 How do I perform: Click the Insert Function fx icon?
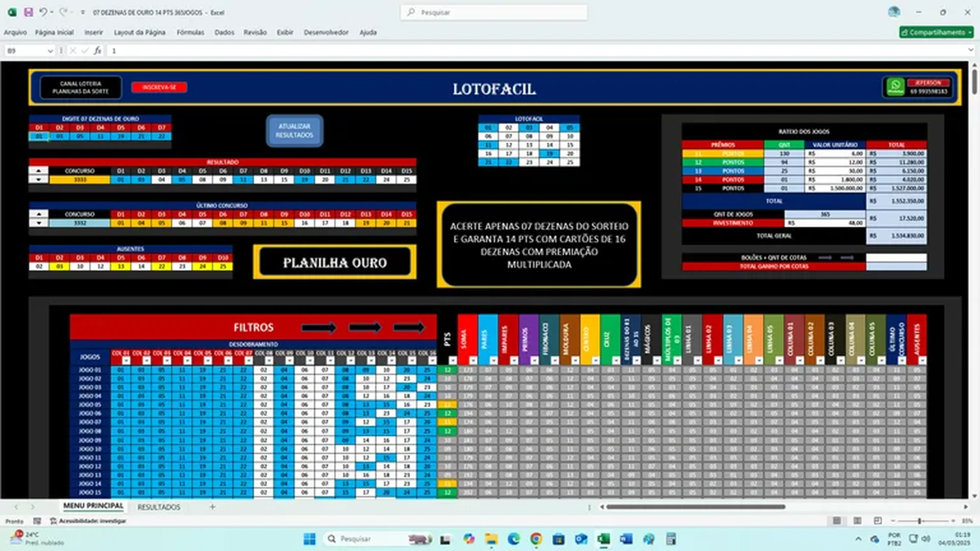(x=98, y=51)
